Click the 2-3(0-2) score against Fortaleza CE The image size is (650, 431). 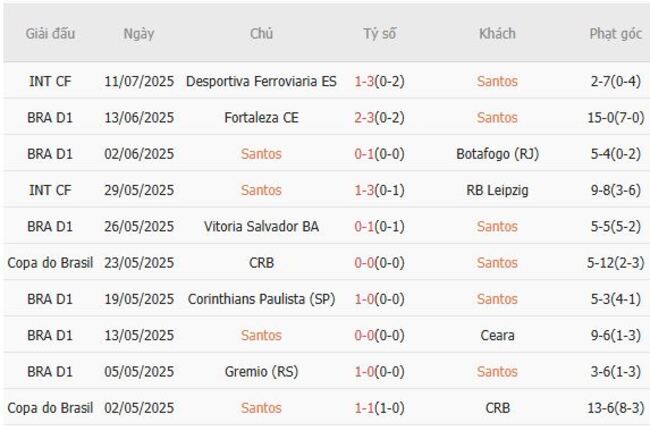click(379, 117)
